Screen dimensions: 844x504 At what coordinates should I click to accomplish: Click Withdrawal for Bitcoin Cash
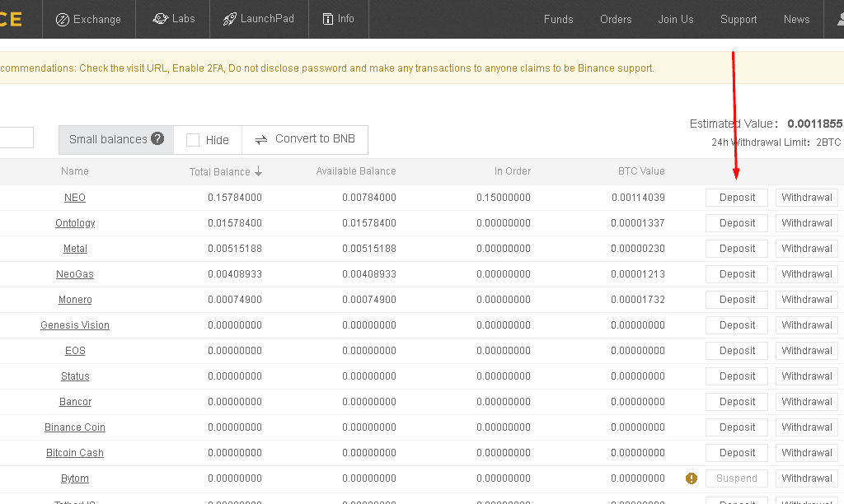[806, 453]
